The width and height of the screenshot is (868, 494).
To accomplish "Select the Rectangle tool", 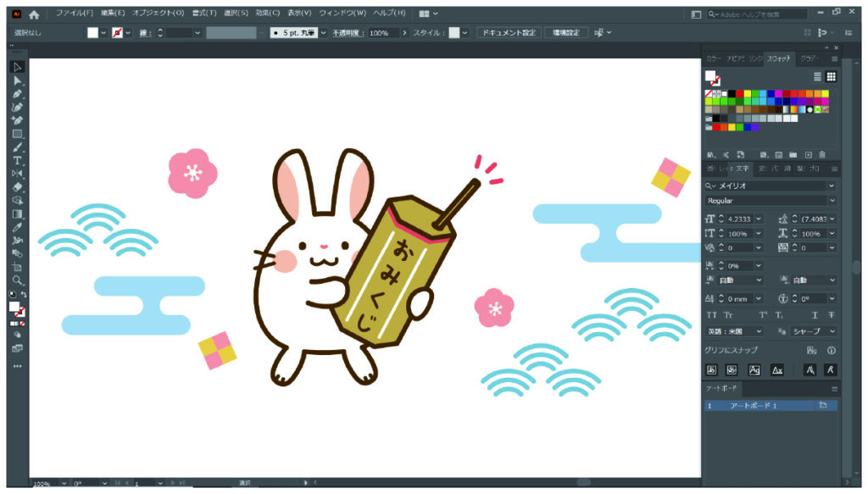I will [x=17, y=134].
